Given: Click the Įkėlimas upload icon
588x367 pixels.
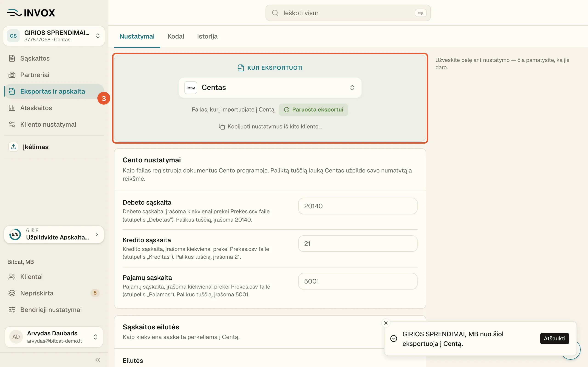Looking at the screenshot, I should (13, 147).
